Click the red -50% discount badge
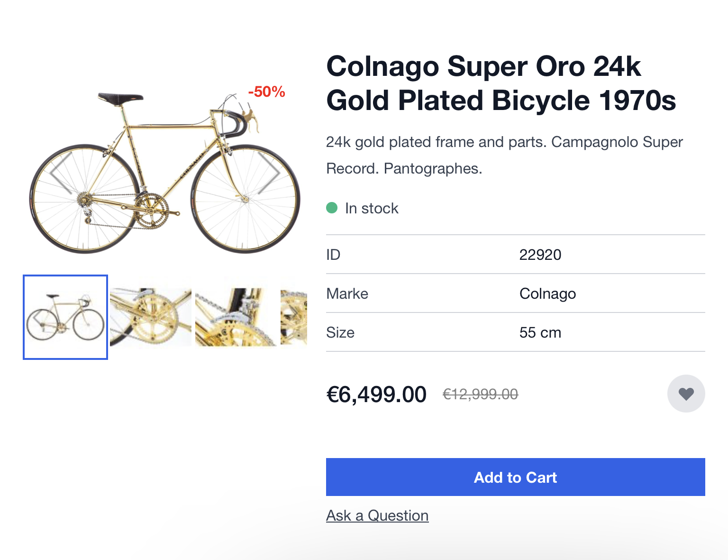The width and height of the screenshot is (728, 560). point(266,92)
